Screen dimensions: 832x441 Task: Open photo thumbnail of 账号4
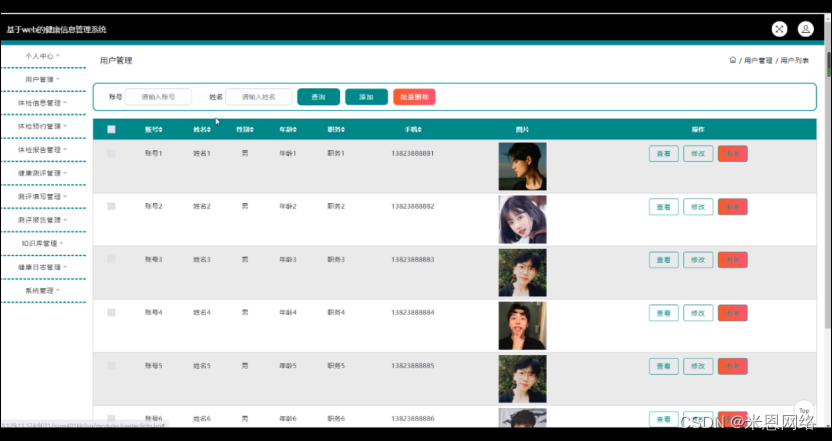[x=522, y=326]
